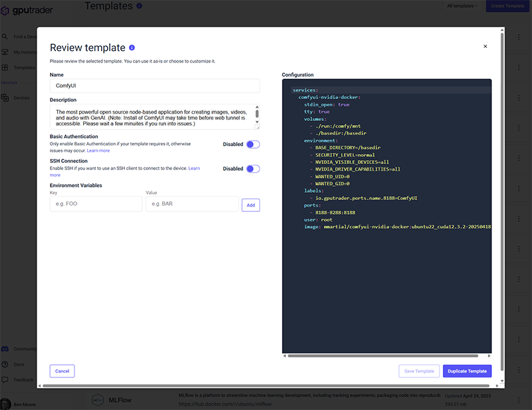Focus the environment variable Key field
The image size is (532, 410).
[x=96, y=204]
